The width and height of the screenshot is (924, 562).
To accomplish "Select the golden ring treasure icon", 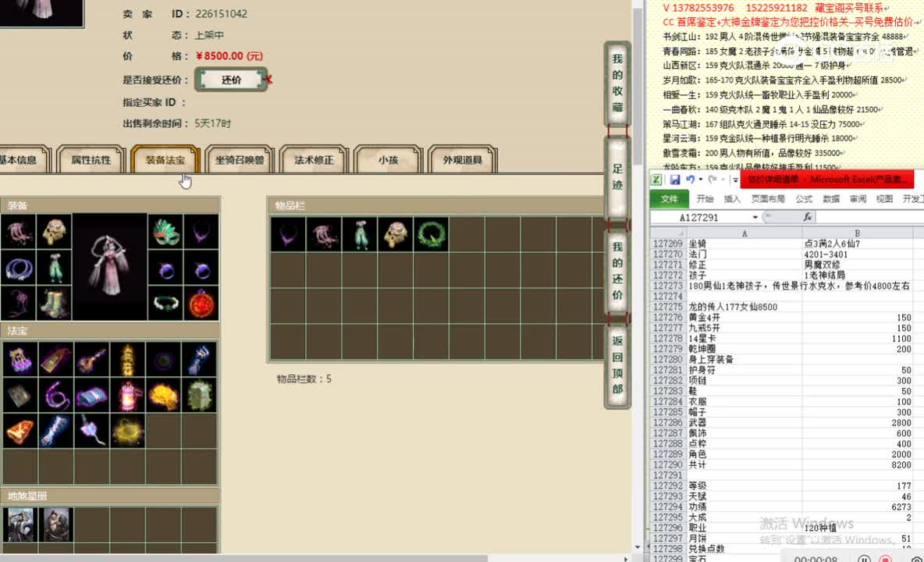I will [x=127, y=431].
